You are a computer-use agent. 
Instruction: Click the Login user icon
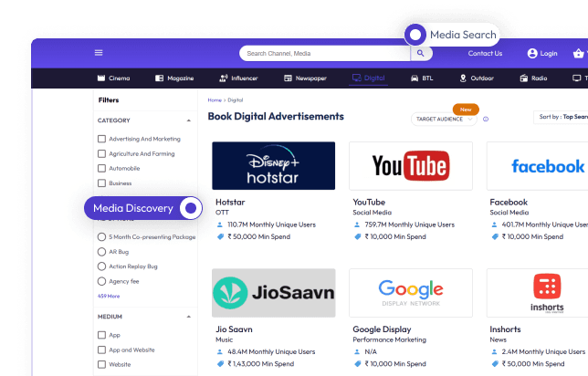[x=532, y=53]
